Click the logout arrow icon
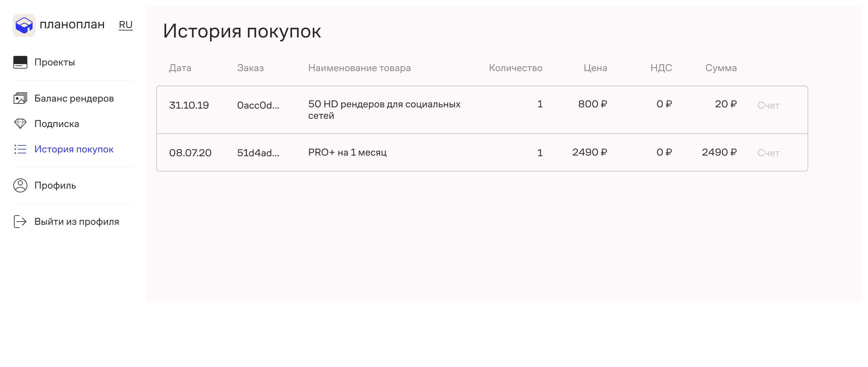Screen dimensions: 868x367 [20, 222]
